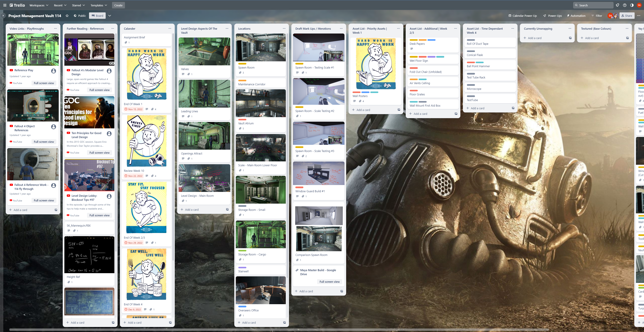Click the yellow label on Spawn Room card

(242, 64)
